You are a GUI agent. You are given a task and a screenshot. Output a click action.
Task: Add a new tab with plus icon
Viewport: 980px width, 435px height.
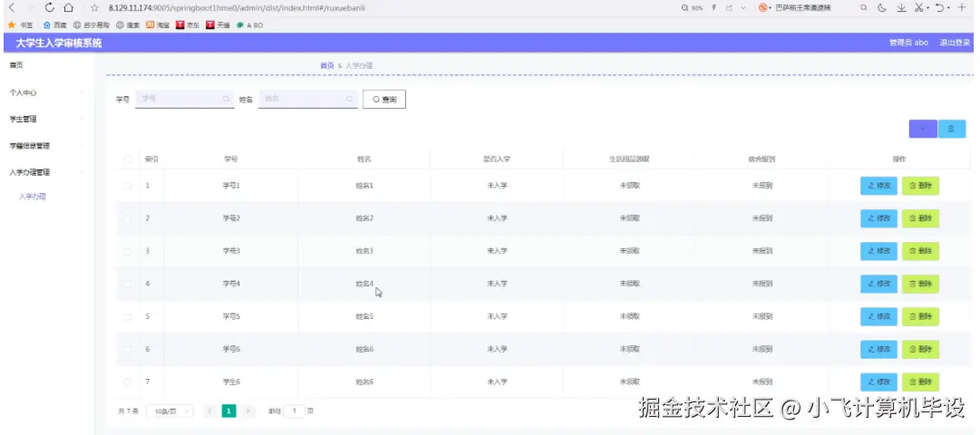[963, 8]
